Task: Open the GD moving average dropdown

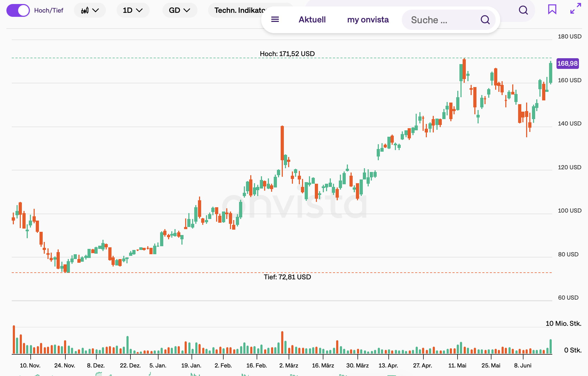Action: [180, 10]
